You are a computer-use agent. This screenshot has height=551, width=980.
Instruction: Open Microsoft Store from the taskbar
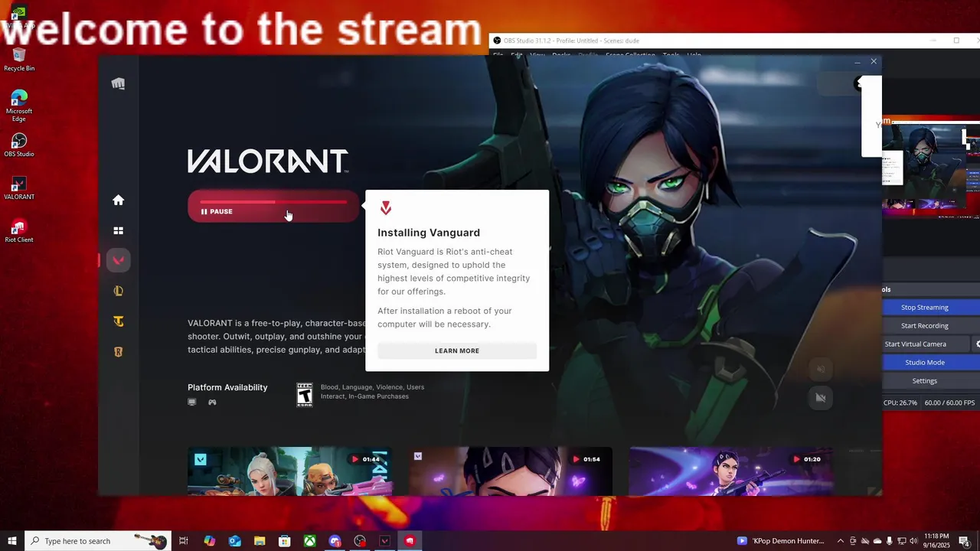[x=284, y=541]
